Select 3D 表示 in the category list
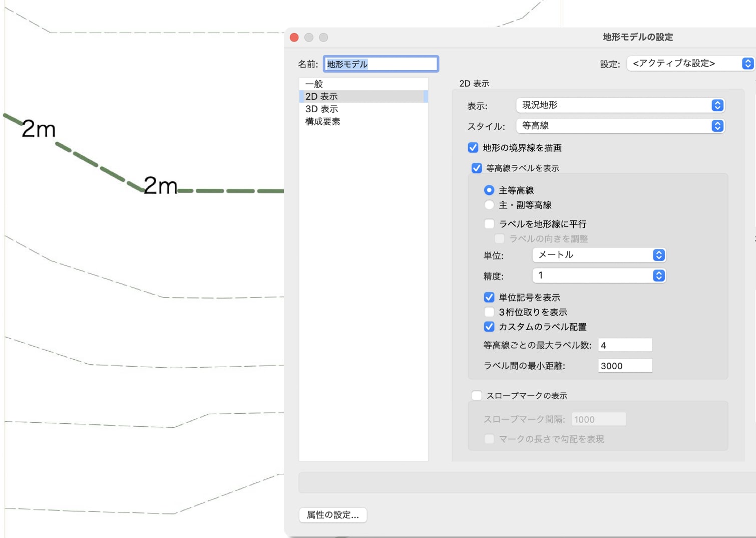The image size is (756, 538). (363, 109)
